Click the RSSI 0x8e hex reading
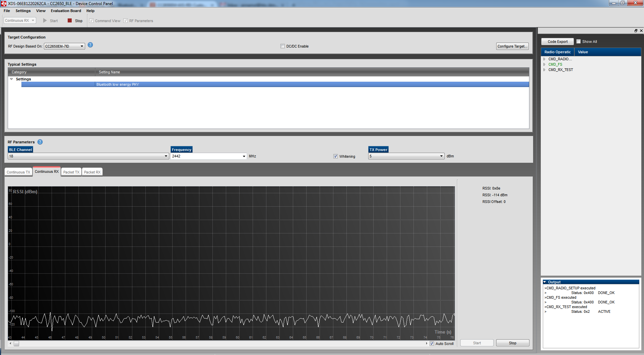The height and width of the screenshot is (355, 644). click(491, 188)
